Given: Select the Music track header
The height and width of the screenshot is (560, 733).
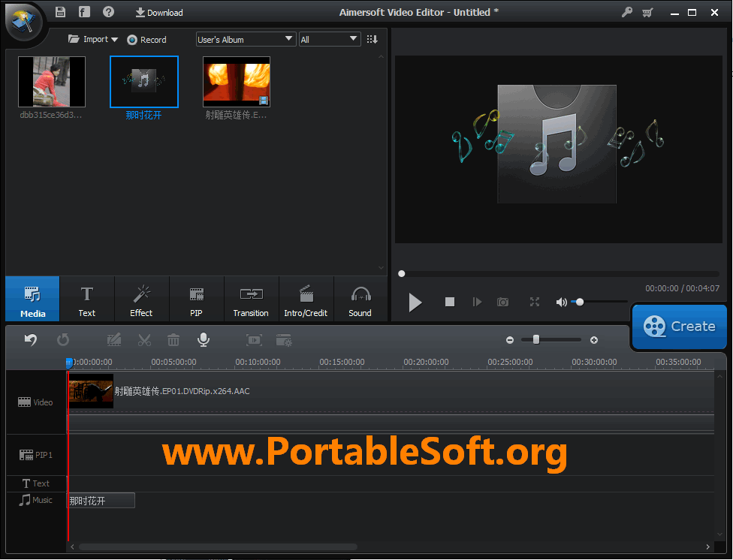Looking at the screenshot, I should pyautogui.click(x=35, y=500).
